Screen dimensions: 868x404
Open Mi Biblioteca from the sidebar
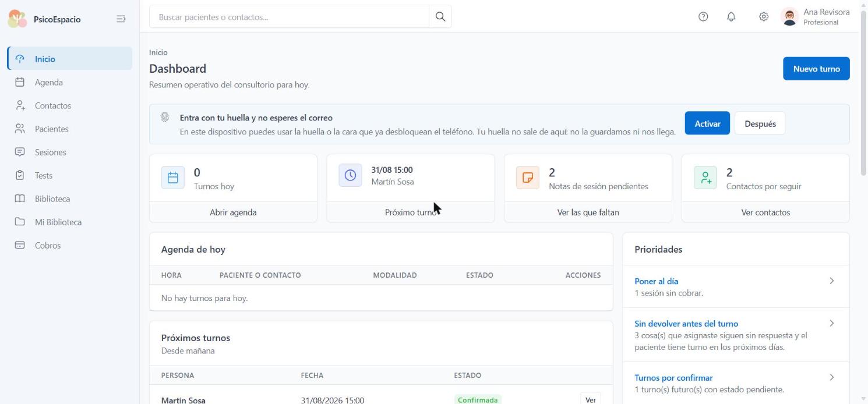pos(70,222)
